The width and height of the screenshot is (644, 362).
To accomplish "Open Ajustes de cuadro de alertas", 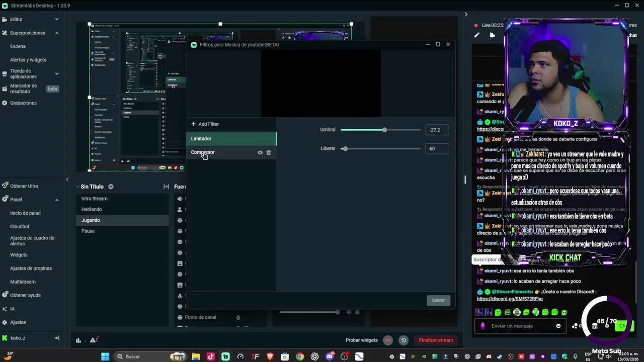I will pos(32,241).
